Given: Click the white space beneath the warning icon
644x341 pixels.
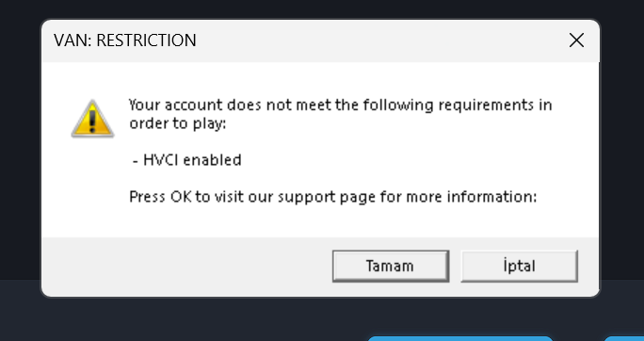Looking at the screenshot, I should [x=92, y=185].
